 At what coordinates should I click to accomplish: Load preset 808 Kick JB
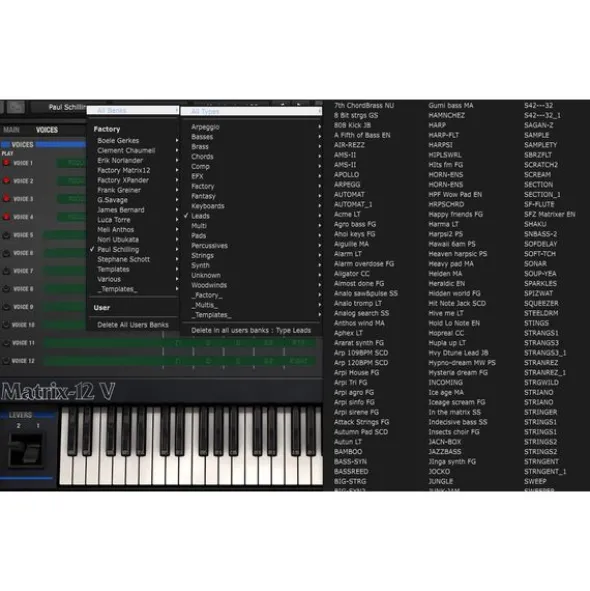coord(352,125)
